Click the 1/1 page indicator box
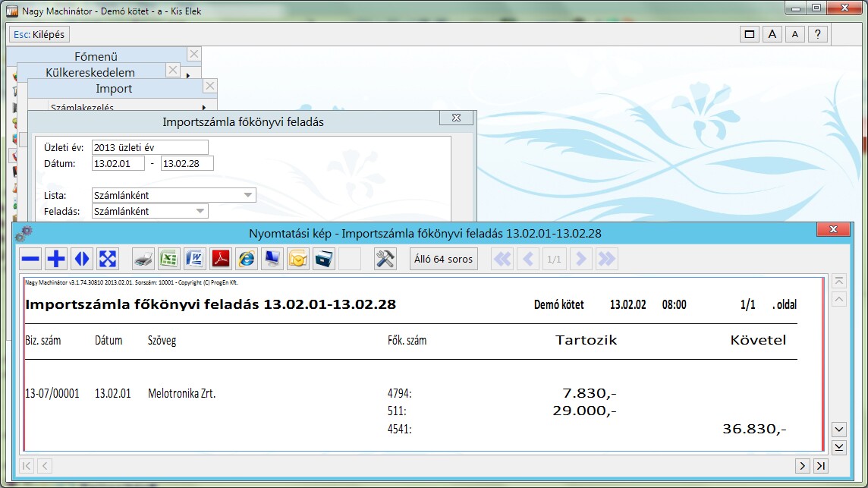Viewport: 868px width, 488px height. (x=554, y=259)
